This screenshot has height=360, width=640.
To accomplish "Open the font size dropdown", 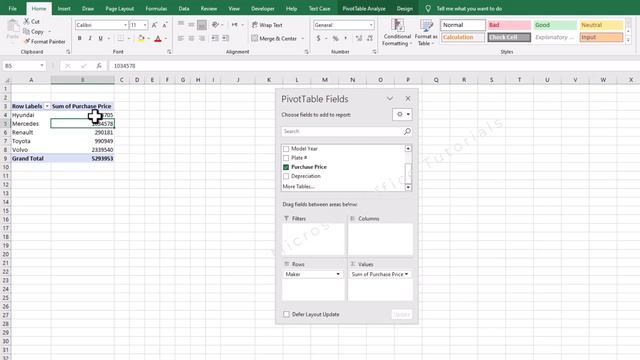I will pyautogui.click(x=145, y=25).
